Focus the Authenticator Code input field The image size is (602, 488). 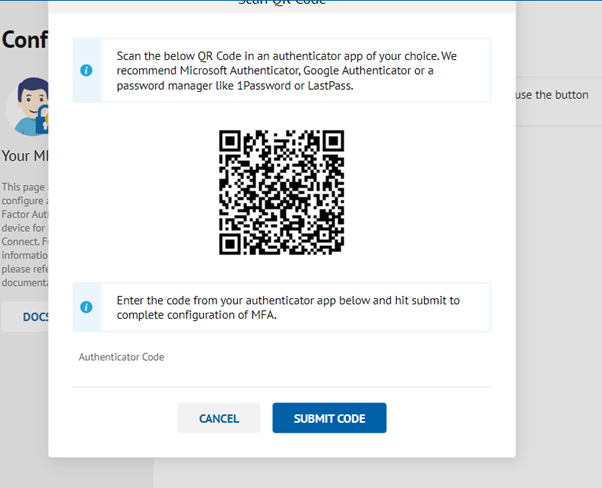click(x=282, y=374)
